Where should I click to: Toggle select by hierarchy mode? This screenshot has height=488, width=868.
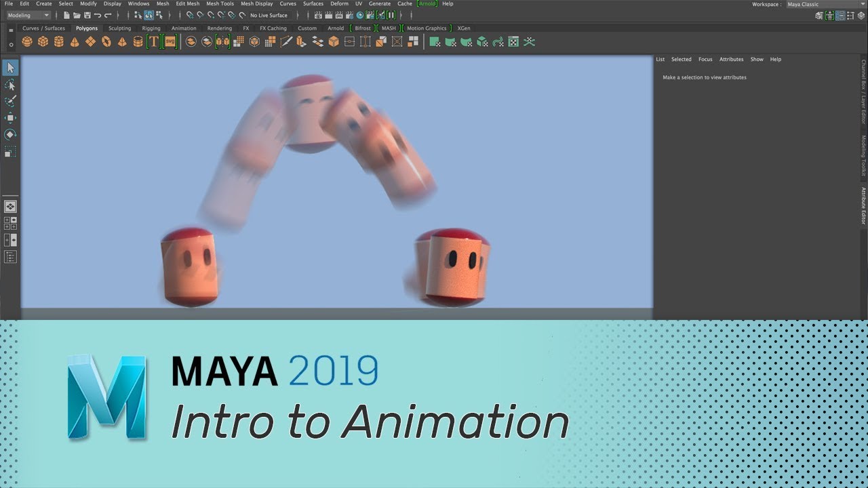point(138,15)
